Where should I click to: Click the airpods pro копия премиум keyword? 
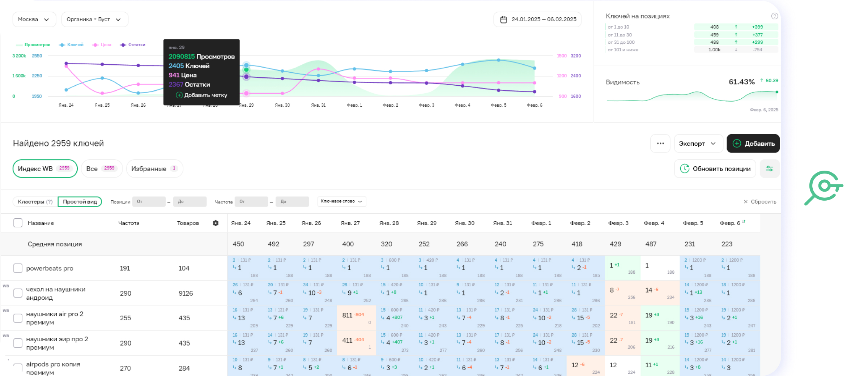(x=53, y=368)
